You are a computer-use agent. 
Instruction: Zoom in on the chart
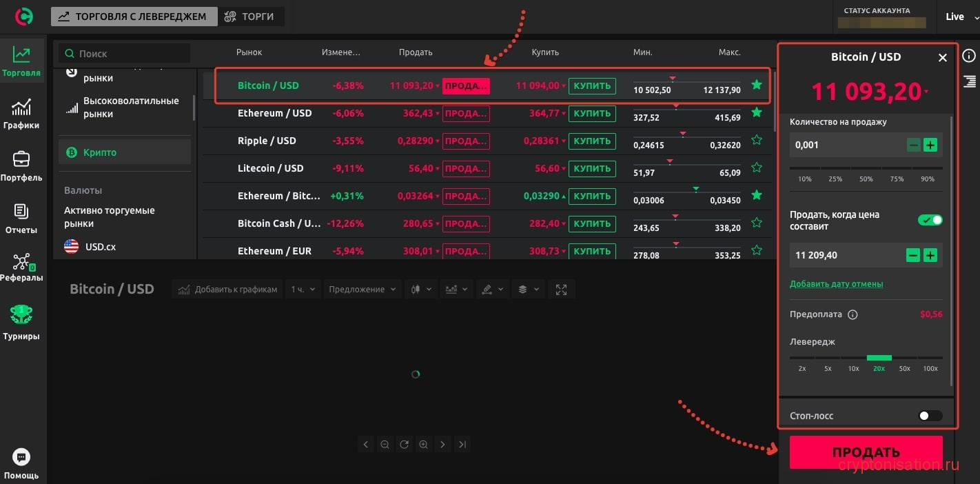point(423,445)
